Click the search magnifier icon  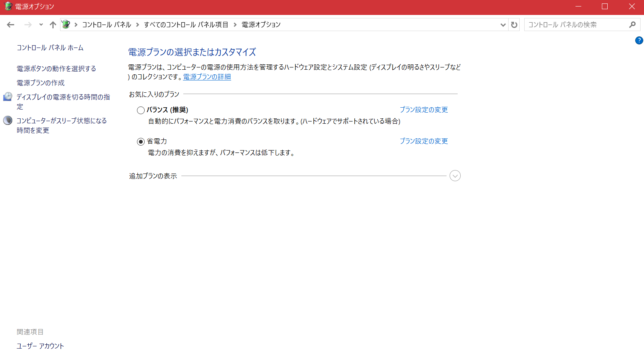[633, 25]
